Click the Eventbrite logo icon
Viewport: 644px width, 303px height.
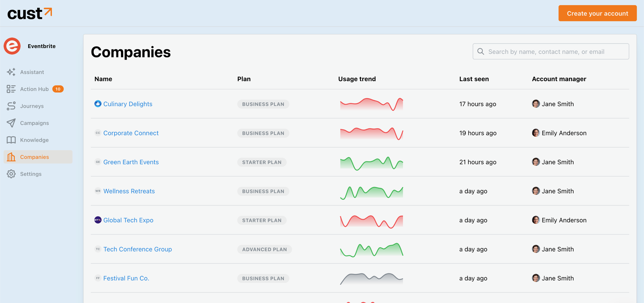12,46
